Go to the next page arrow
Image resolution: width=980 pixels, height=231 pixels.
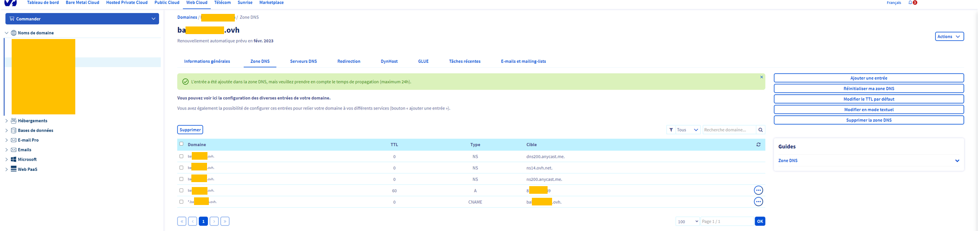point(214,221)
